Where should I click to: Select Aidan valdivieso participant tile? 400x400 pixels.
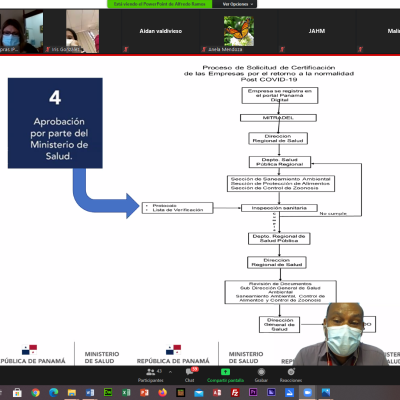coord(160,31)
